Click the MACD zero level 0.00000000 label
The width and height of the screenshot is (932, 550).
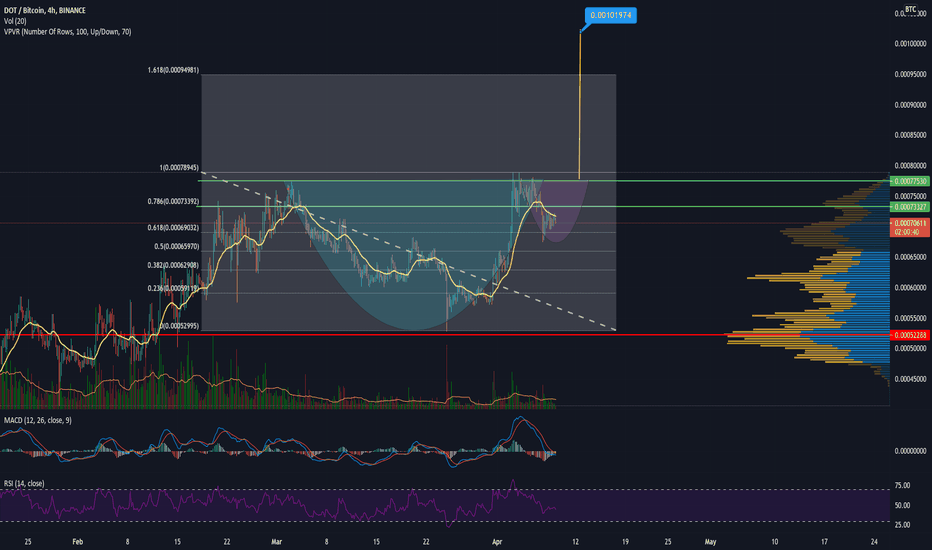[910, 451]
